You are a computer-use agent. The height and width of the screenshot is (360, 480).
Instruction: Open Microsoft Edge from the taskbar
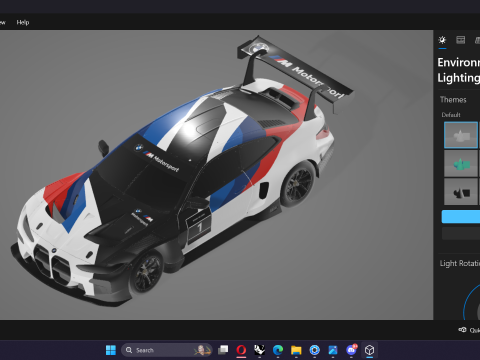[x=278, y=350]
